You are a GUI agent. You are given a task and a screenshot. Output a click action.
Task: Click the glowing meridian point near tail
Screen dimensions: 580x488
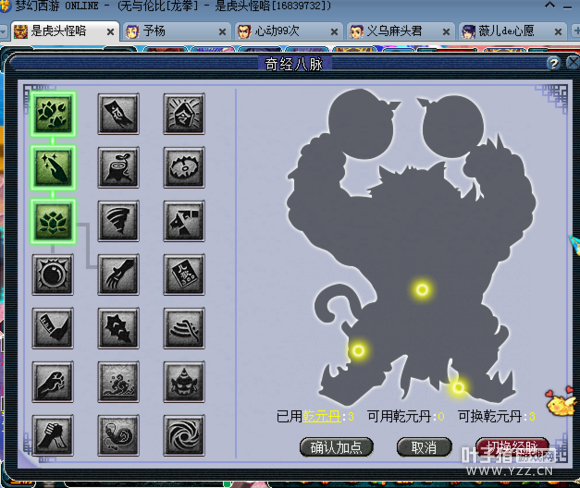(358, 350)
